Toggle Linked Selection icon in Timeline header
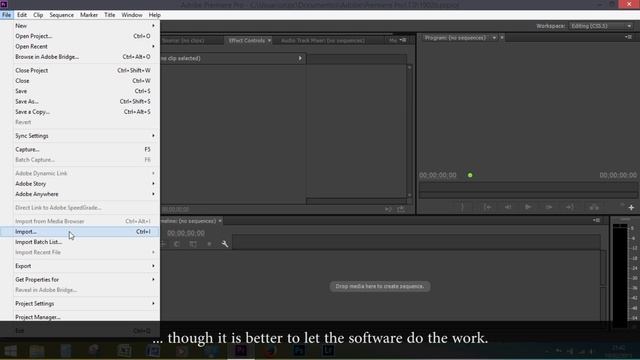Screen dimensions: 640x360 coord(193,244)
